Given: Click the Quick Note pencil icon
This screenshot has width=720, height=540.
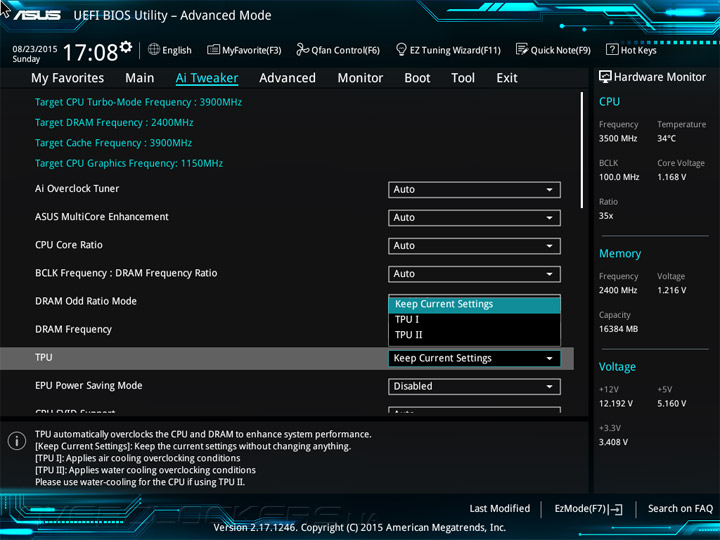Looking at the screenshot, I should point(522,49).
